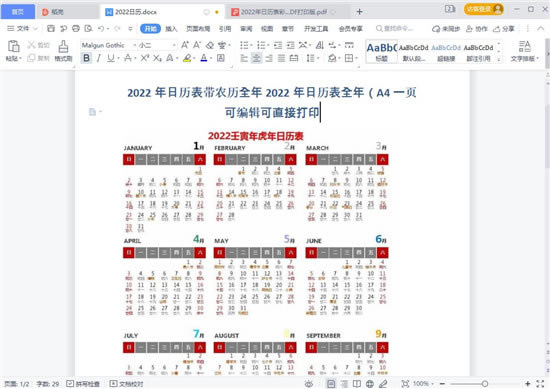Click the highlight color yellow swatch
The width and height of the screenshot is (550, 389).
pos(187,58)
